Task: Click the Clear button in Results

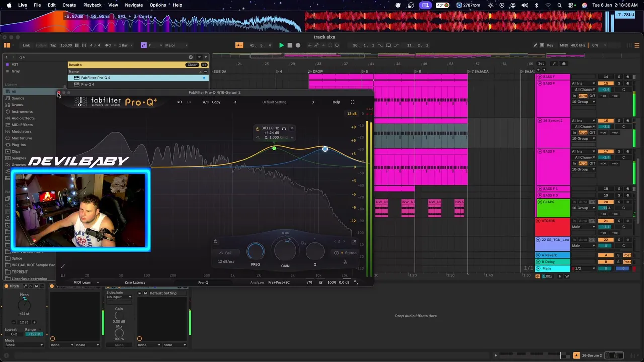Action: [x=192, y=65]
